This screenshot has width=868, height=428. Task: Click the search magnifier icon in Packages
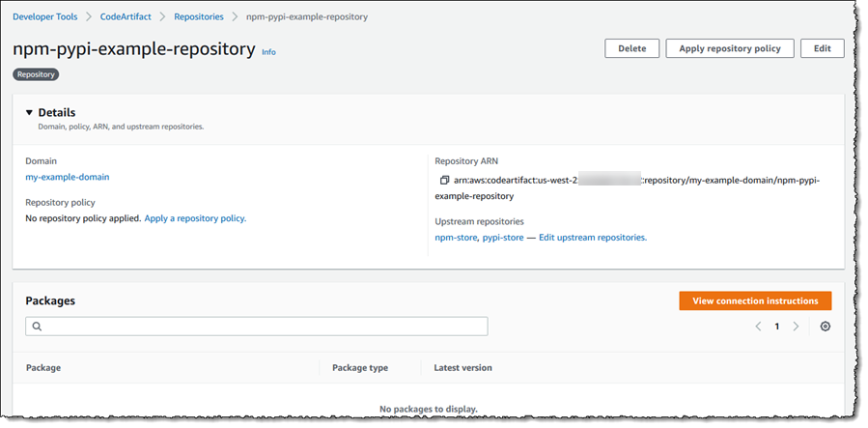[37, 327]
